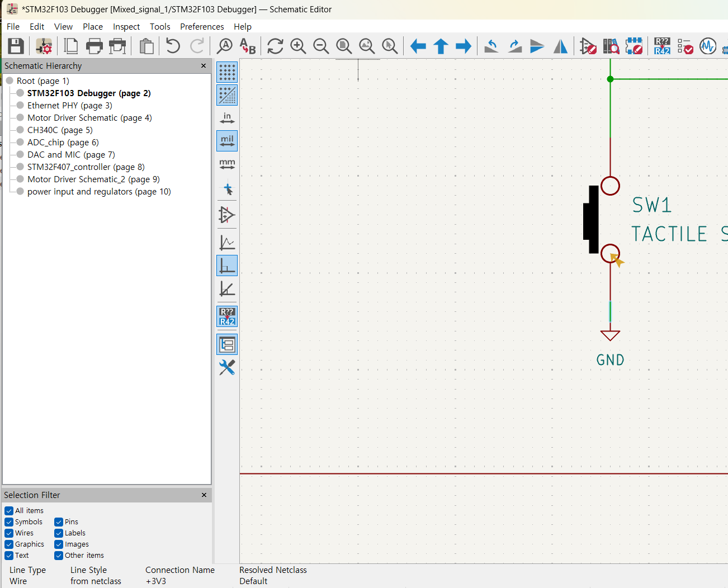Open Motor Driver Schematic (page 4) sheet
The width and height of the screenshot is (728, 588).
(89, 118)
